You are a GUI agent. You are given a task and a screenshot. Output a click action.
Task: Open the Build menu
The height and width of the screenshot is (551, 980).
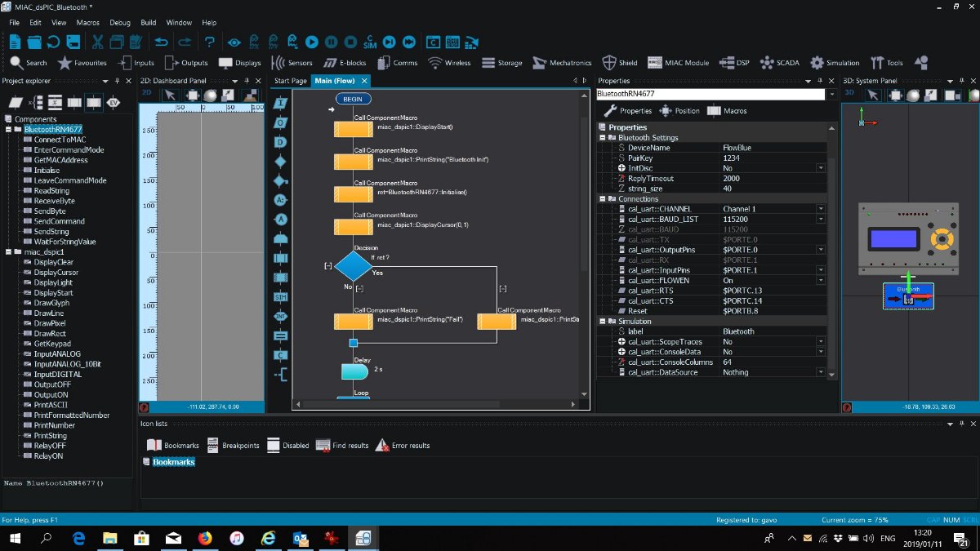coord(149,23)
